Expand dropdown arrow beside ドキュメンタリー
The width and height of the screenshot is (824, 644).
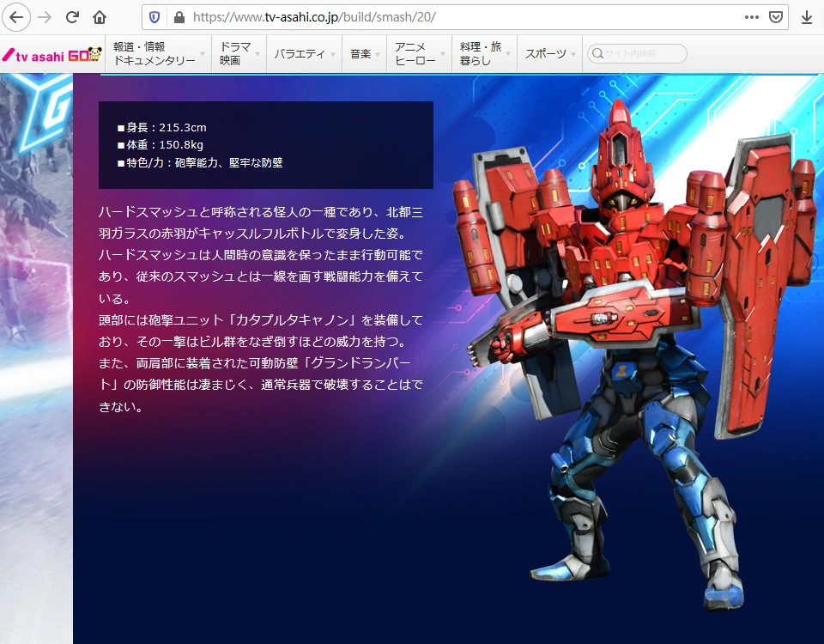[x=203, y=54]
